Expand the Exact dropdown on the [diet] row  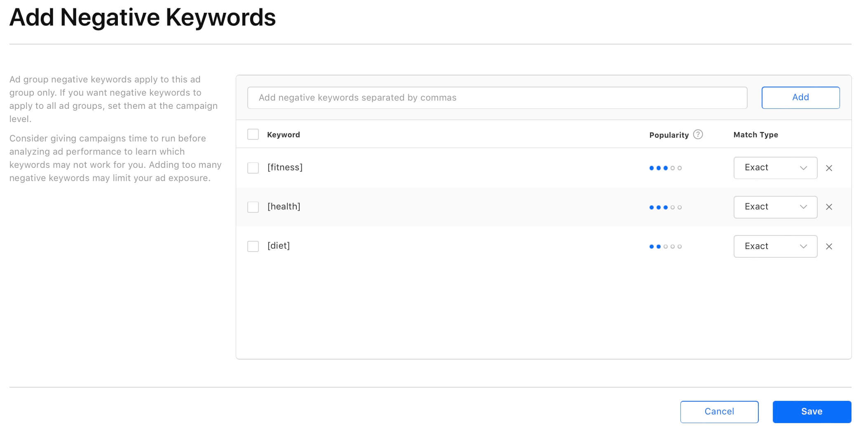point(775,246)
